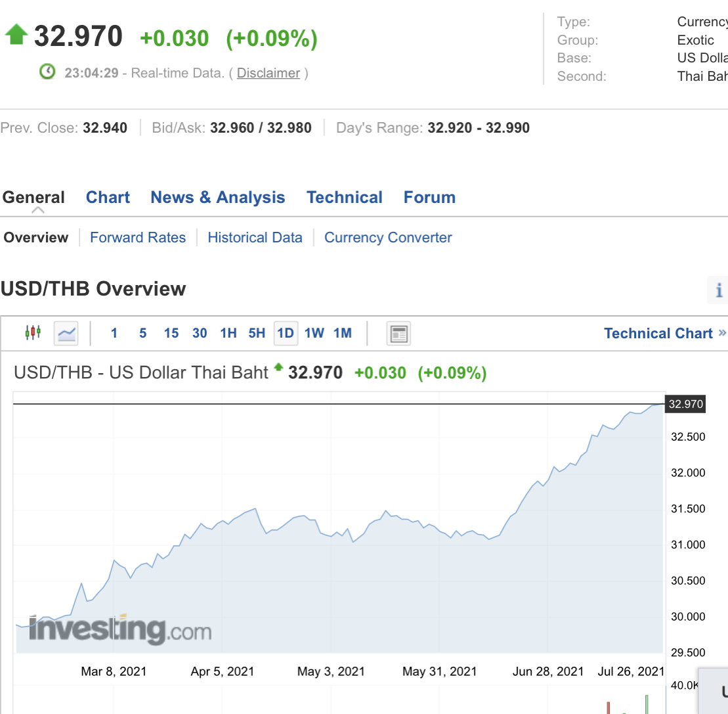
Task: Choose the 15 minute interval
Action: point(171,333)
